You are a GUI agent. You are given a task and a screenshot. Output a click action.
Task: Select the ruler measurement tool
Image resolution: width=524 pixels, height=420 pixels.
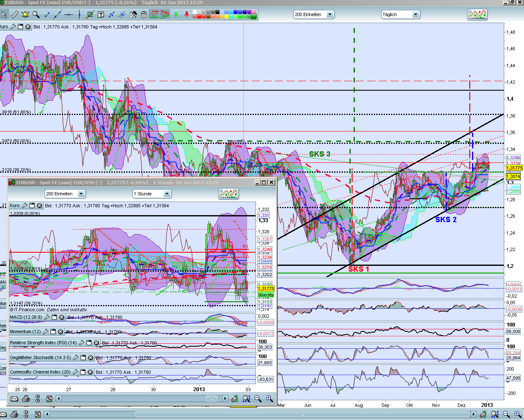point(14,15)
